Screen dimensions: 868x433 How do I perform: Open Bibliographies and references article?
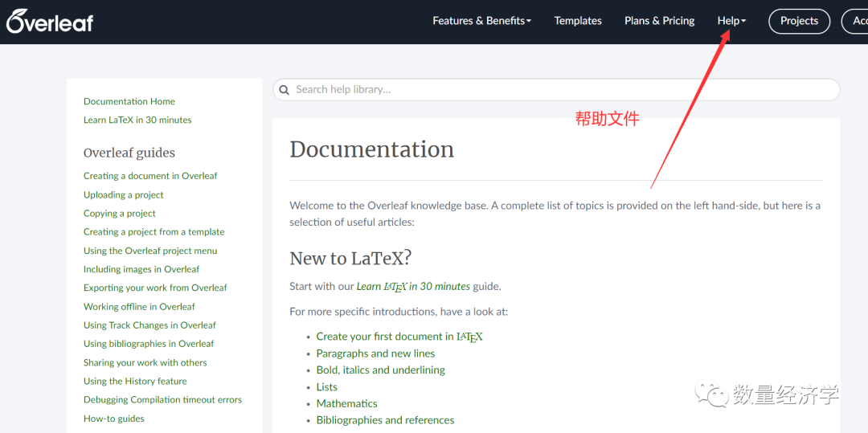[x=385, y=420]
